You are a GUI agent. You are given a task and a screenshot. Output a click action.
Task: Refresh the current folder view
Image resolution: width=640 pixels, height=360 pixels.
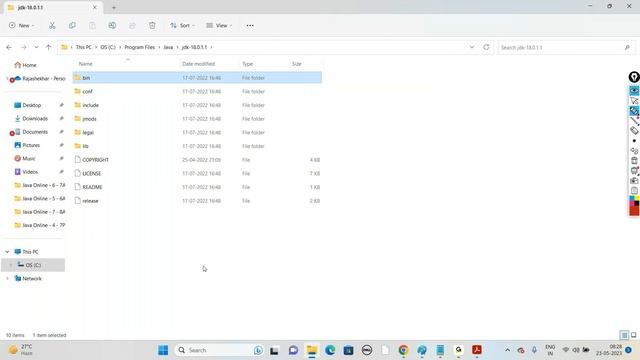[x=486, y=47]
